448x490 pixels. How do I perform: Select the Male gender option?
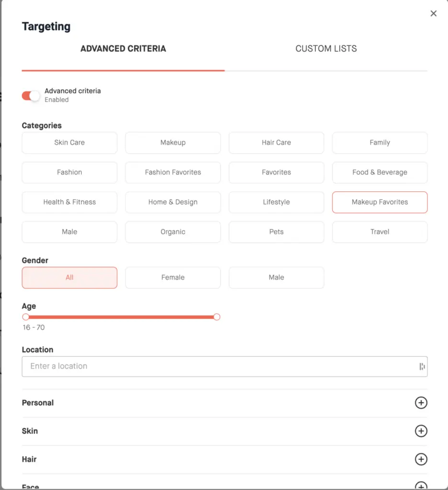276,278
